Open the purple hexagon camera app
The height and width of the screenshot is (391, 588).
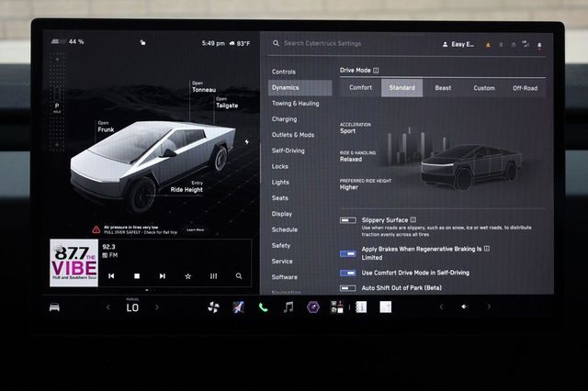pyautogui.click(x=313, y=307)
